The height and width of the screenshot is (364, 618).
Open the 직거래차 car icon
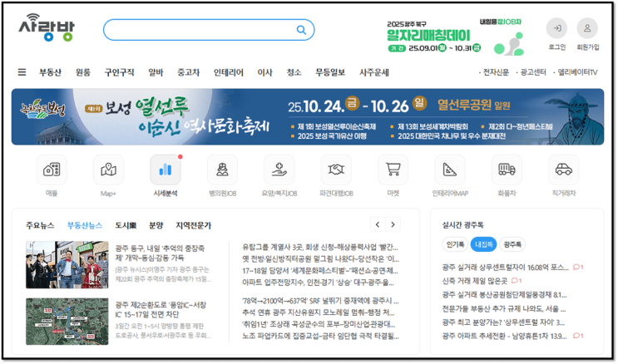coord(564,170)
